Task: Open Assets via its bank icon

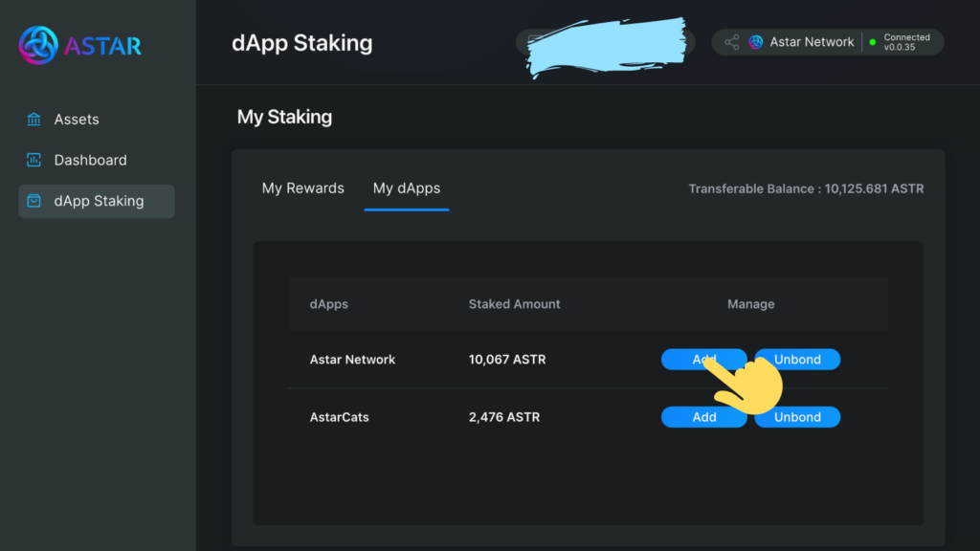Action: (x=33, y=119)
